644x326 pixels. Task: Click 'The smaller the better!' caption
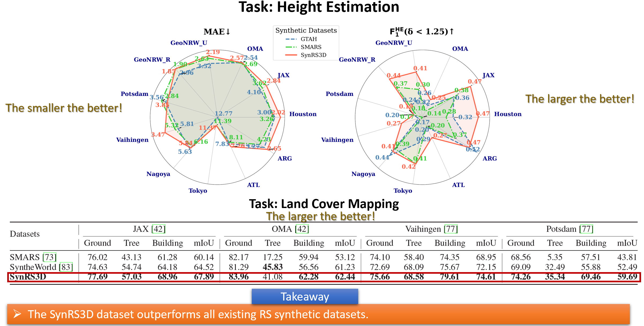coord(64,108)
